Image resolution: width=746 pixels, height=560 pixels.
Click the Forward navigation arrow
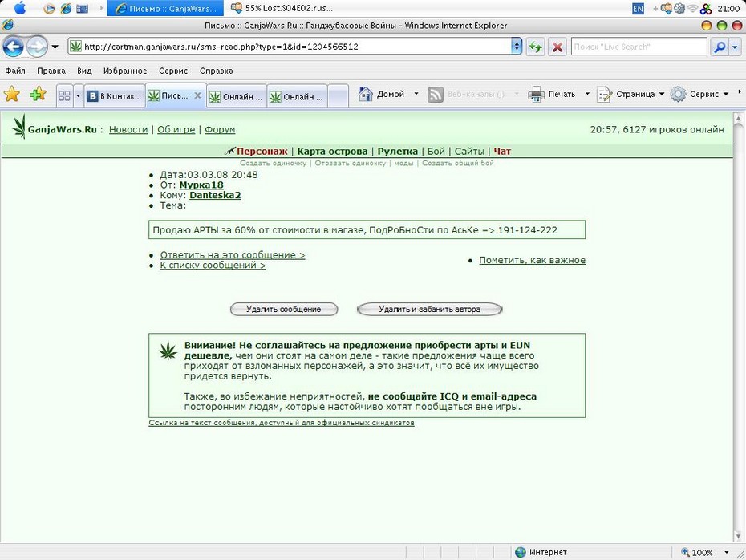[36, 47]
